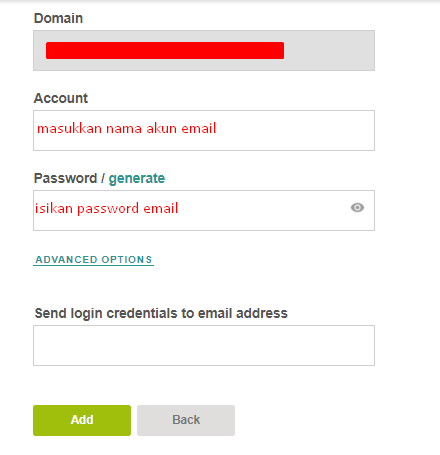The image size is (440, 455).
Task: Click the 'isikan password email' hint text
Action: [x=107, y=209]
